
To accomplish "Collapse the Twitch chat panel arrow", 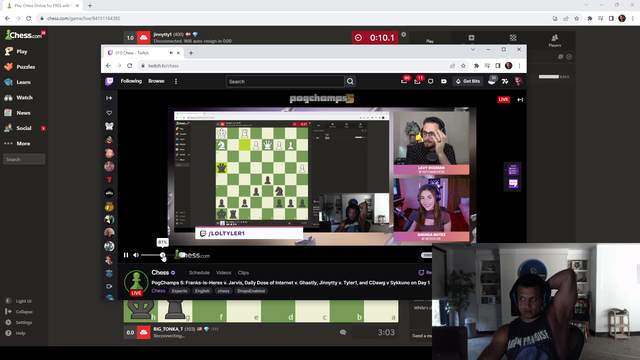I will click(x=520, y=100).
